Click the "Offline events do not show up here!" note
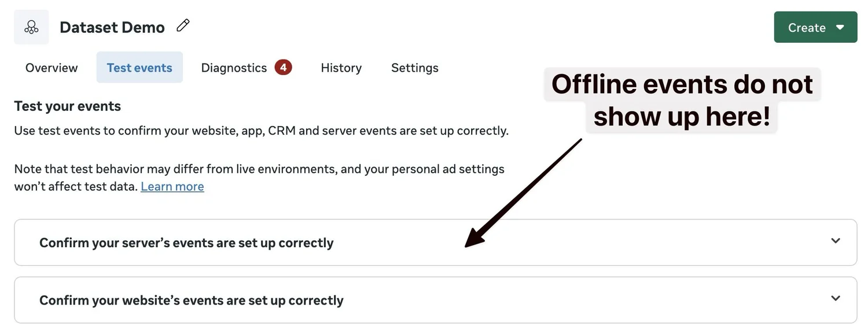This screenshot has width=868, height=334. pos(682,100)
